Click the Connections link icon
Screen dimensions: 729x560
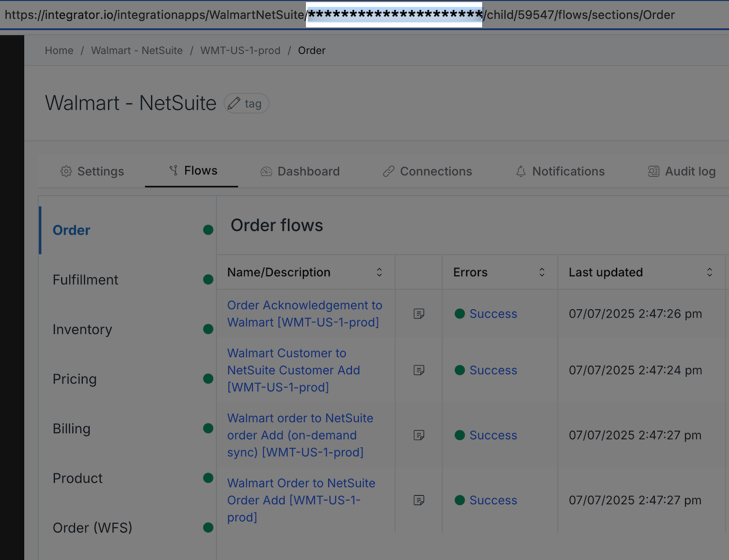pos(389,171)
